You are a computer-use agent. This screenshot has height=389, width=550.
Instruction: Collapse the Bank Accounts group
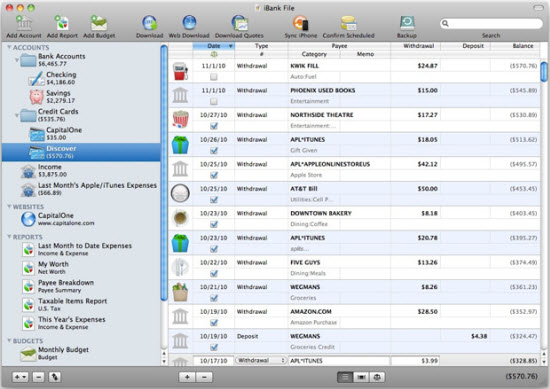click(x=16, y=60)
